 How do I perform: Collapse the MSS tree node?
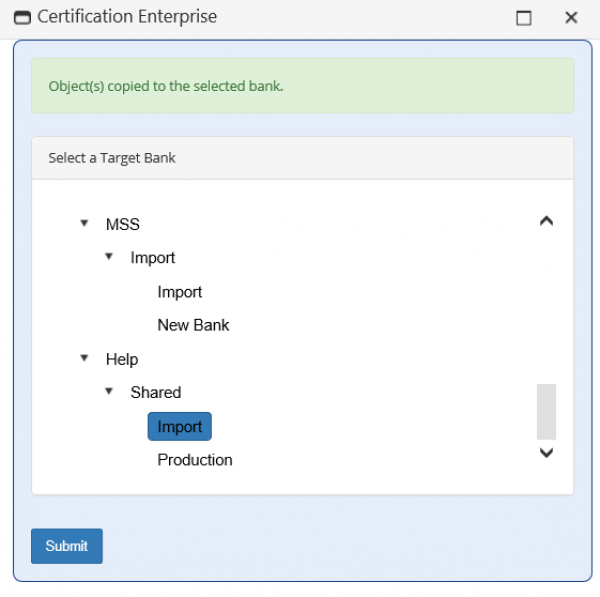(84, 223)
